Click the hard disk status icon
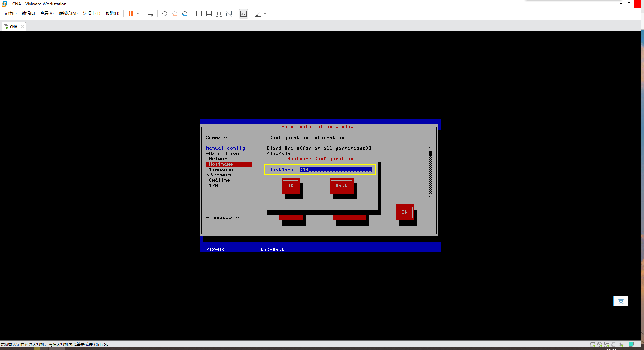Image resolution: width=644 pixels, height=350 pixels. (x=593, y=345)
